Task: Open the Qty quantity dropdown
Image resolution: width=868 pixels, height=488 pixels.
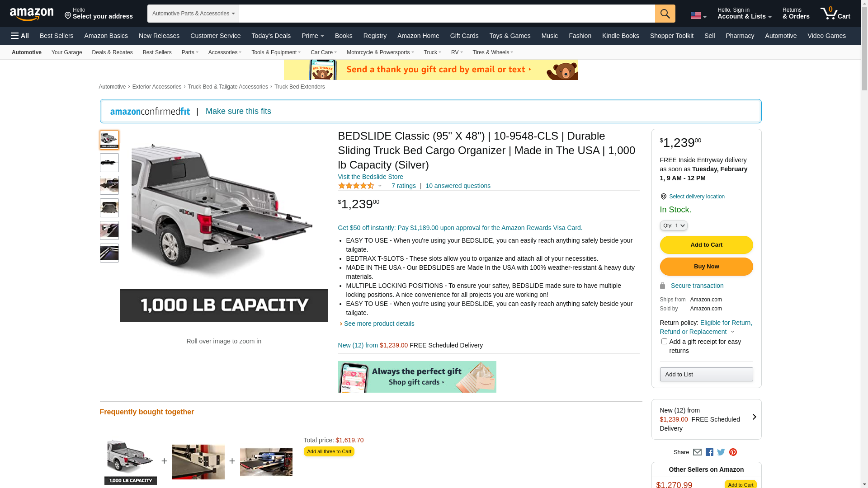Action: pyautogui.click(x=674, y=225)
